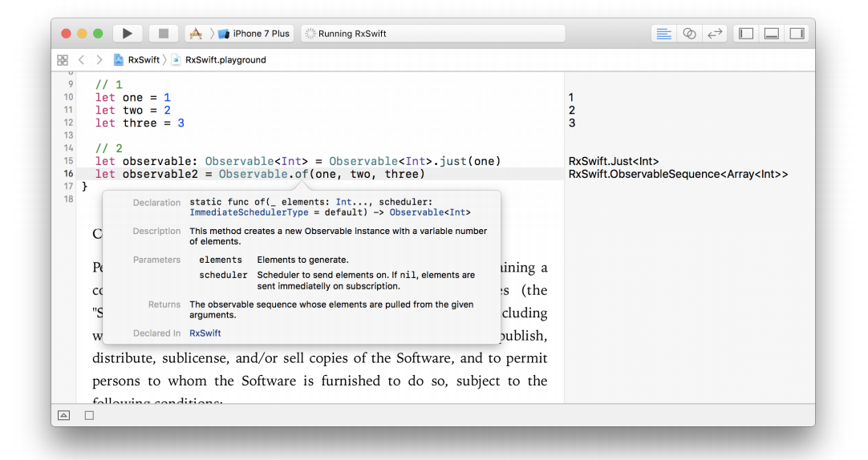Toggle the Navigator panel
The height and width of the screenshot is (460, 868).
746,34
